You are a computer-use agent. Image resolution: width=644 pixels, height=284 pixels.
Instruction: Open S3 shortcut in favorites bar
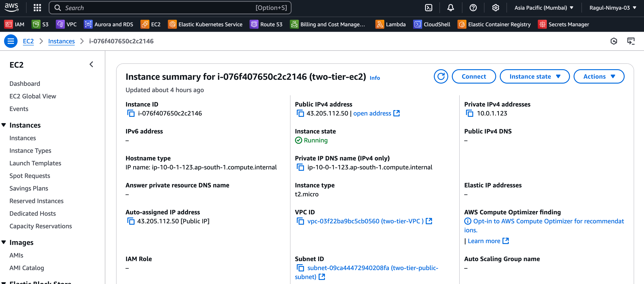point(40,24)
